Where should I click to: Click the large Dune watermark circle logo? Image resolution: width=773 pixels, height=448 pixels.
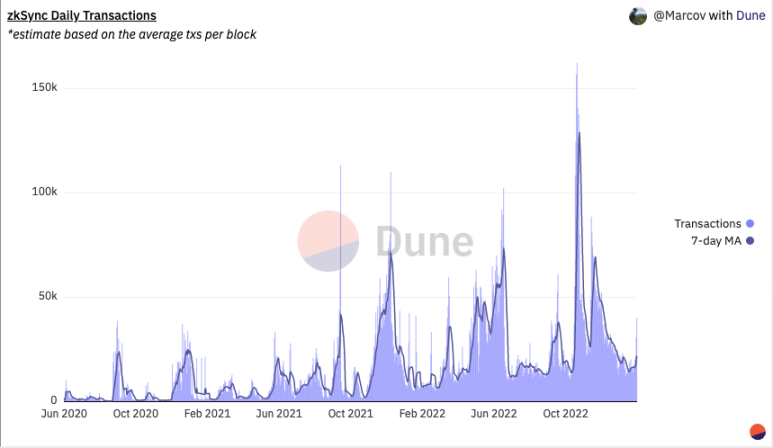click(328, 241)
